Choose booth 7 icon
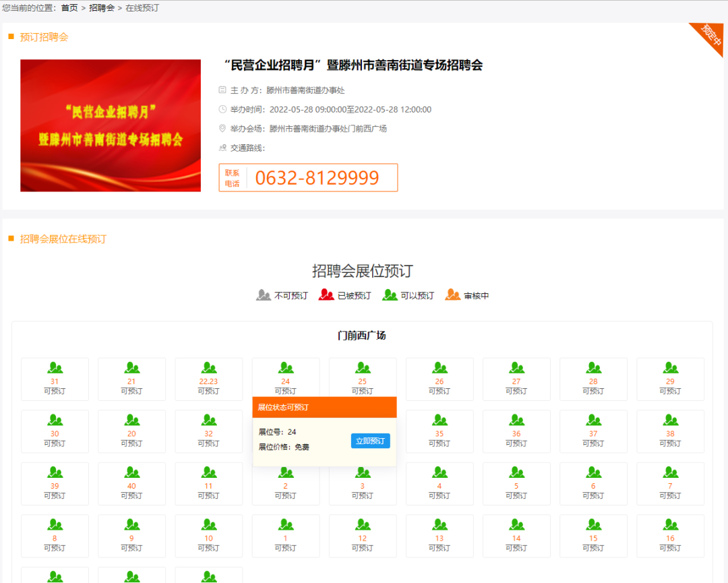728x583 pixels. coord(671,472)
